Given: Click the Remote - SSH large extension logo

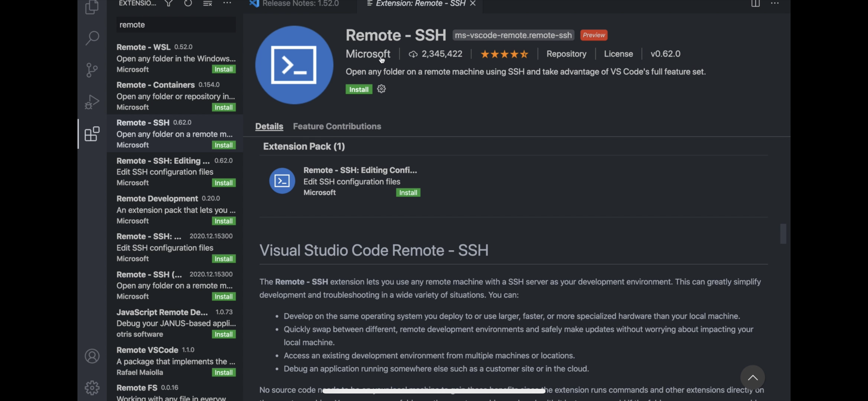Looking at the screenshot, I should (x=294, y=65).
